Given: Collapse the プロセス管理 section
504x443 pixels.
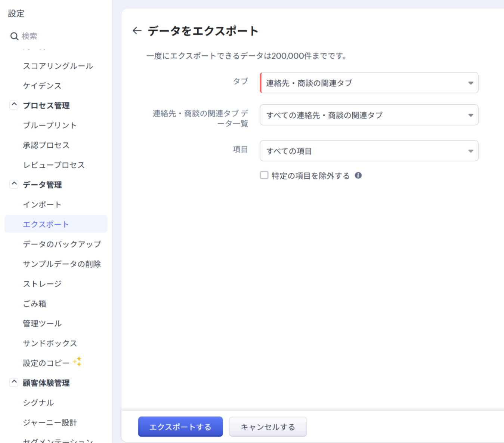Looking at the screenshot, I should click(x=14, y=105).
